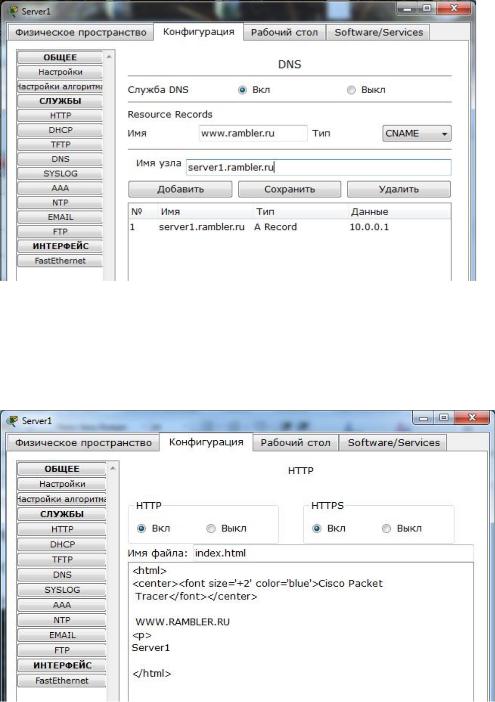Click СЛУЖБЫ header in DNS window sidebar
The width and height of the screenshot is (495, 702).
coord(60,101)
